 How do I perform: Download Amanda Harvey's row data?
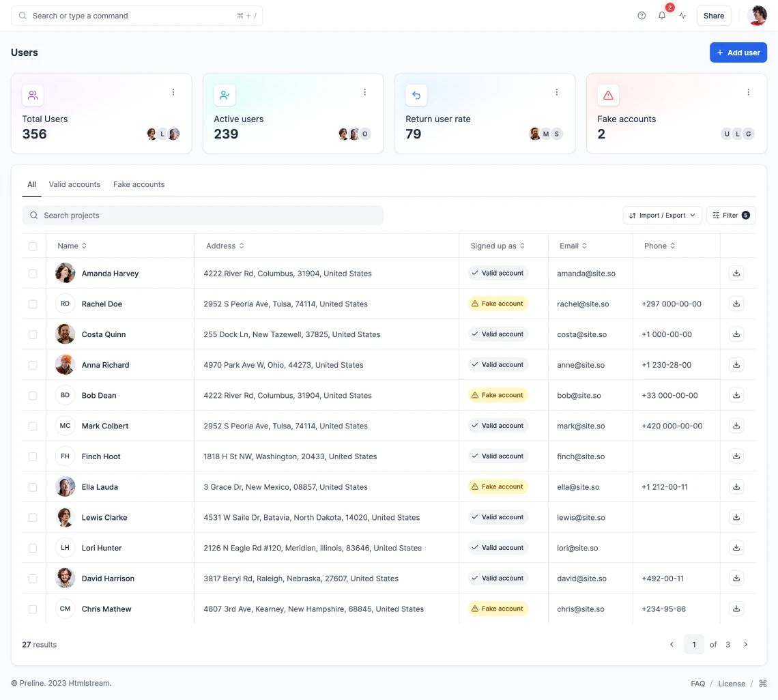coord(736,273)
